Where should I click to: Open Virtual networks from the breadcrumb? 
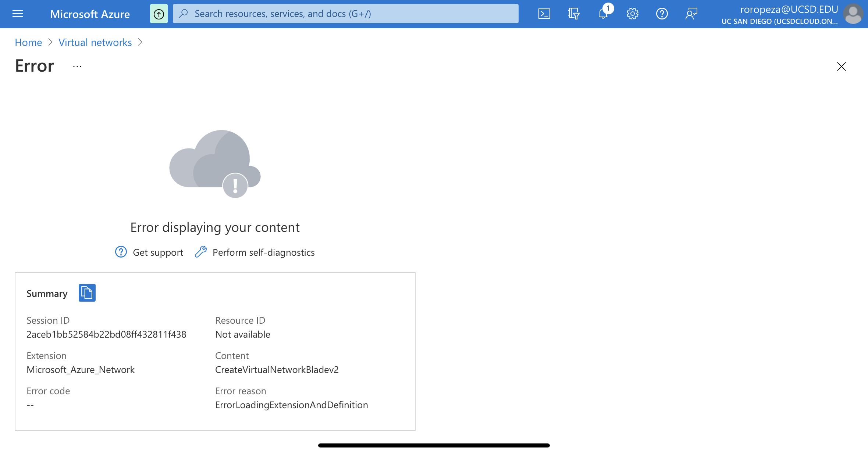point(95,42)
